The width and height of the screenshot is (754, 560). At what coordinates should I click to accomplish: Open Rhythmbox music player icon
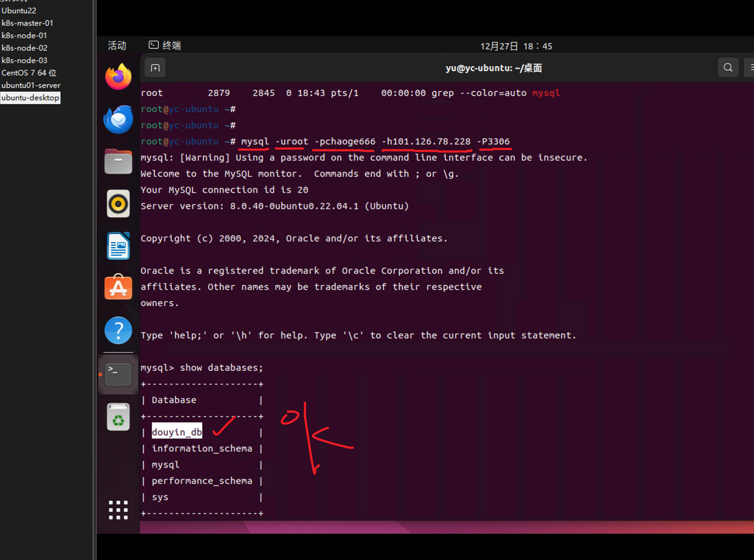point(118,204)
